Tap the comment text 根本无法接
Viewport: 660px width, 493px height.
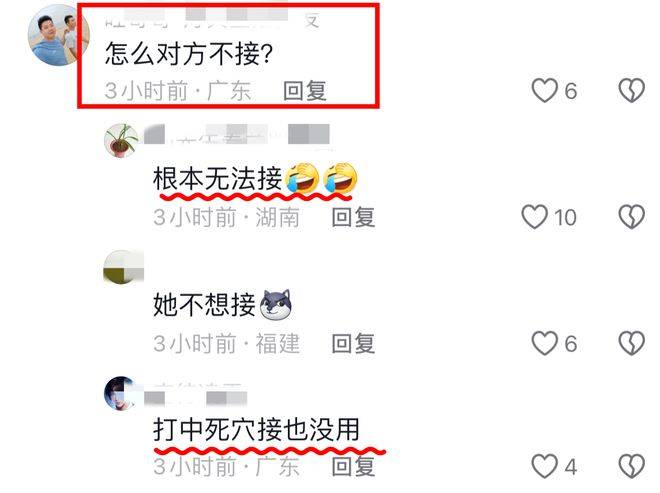(x=217, y=179)
